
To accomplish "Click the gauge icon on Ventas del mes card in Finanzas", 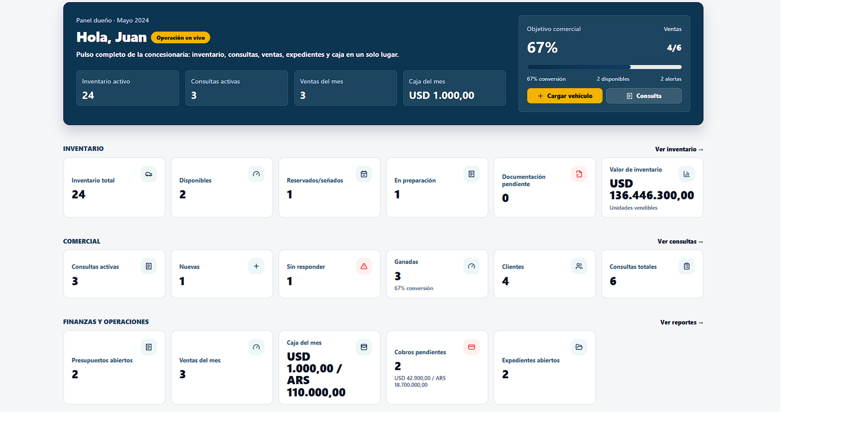I will (256, 347).
